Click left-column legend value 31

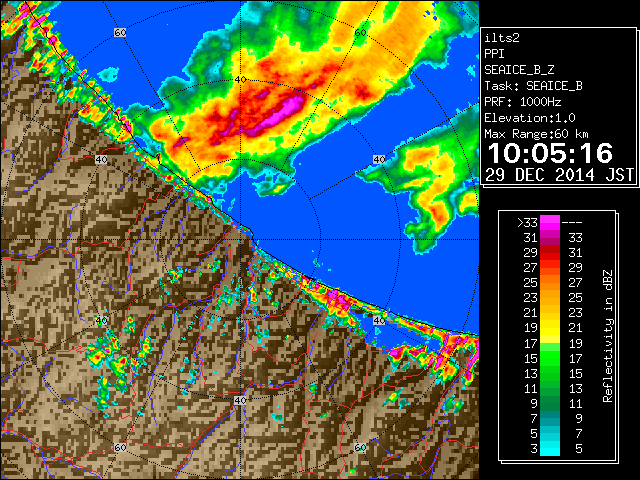(531, 238)
